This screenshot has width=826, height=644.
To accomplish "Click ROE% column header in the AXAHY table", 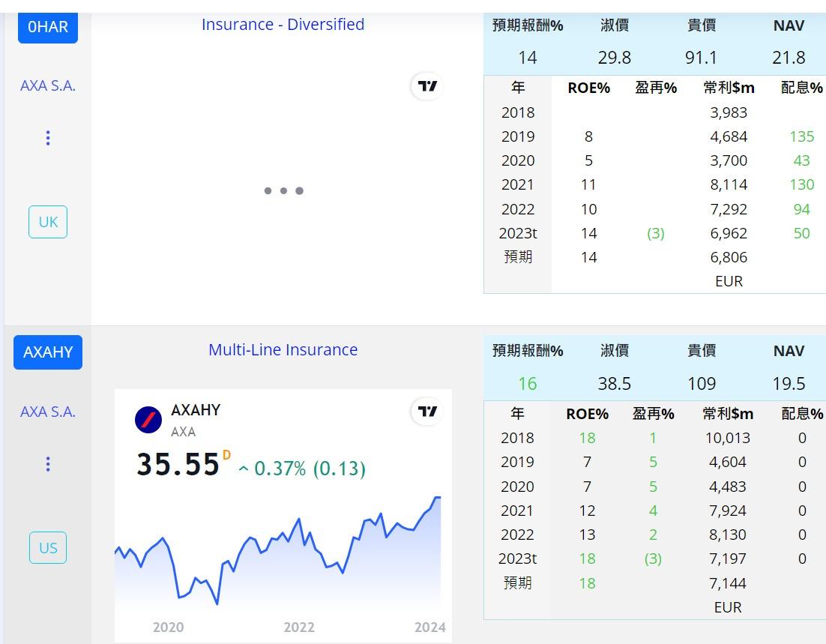I will point(588,414).
